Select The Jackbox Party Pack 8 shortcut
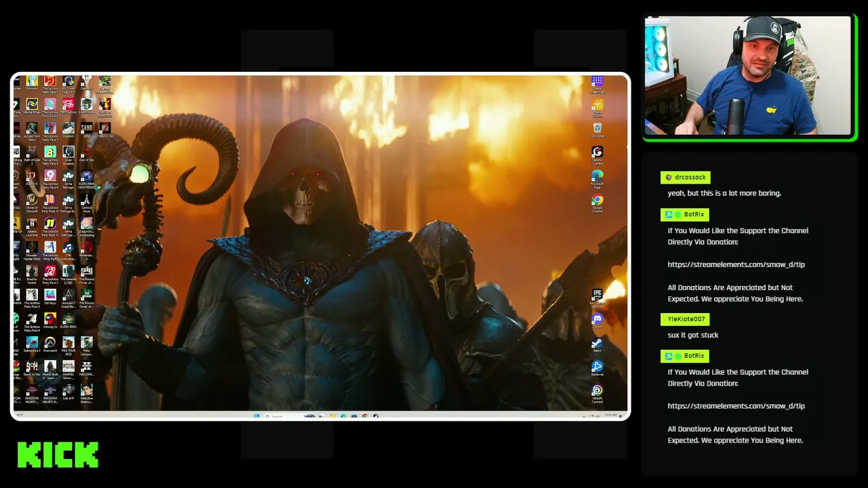 [x=50, y=154]
